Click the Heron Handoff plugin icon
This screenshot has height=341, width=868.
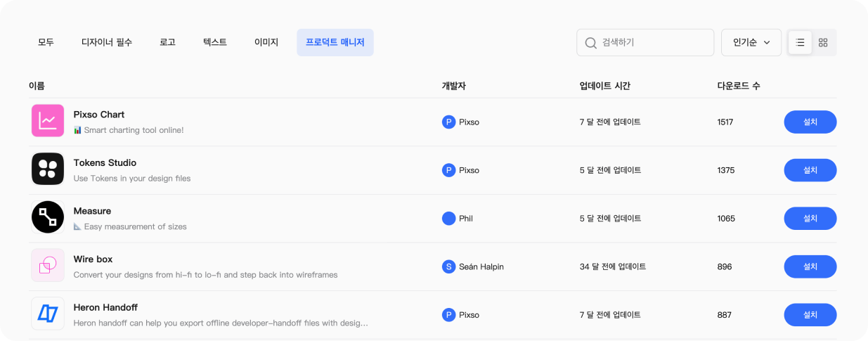coord(48,314)
